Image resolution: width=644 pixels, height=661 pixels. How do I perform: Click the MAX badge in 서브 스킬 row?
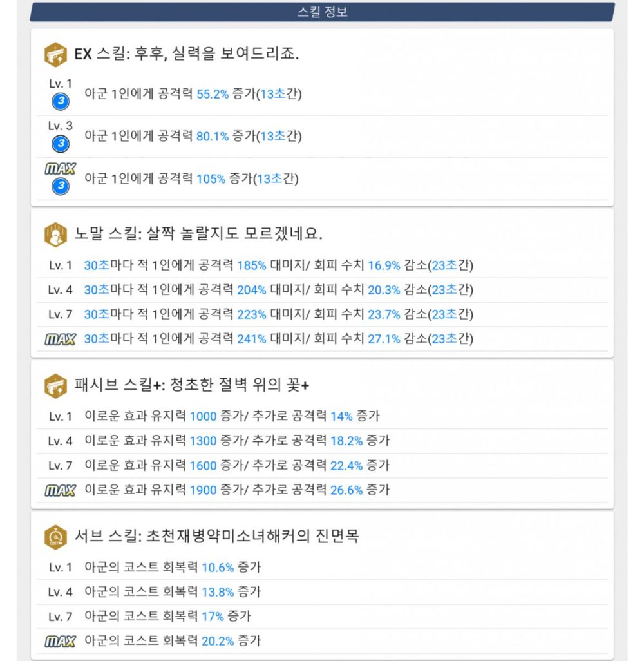click(x=60, y=641)
